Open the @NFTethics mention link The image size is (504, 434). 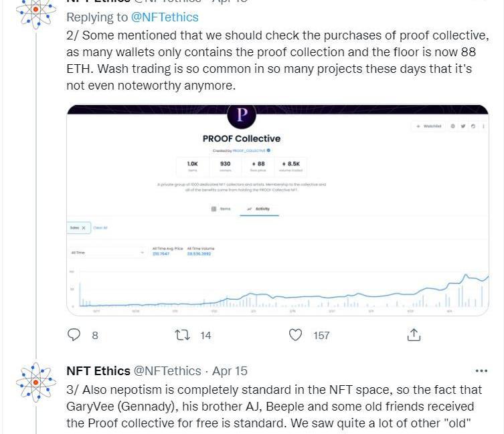tap(163, 16)
